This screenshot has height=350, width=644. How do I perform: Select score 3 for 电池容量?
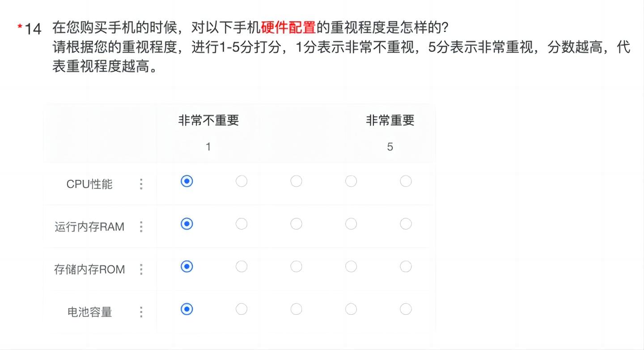click(296, 309)
